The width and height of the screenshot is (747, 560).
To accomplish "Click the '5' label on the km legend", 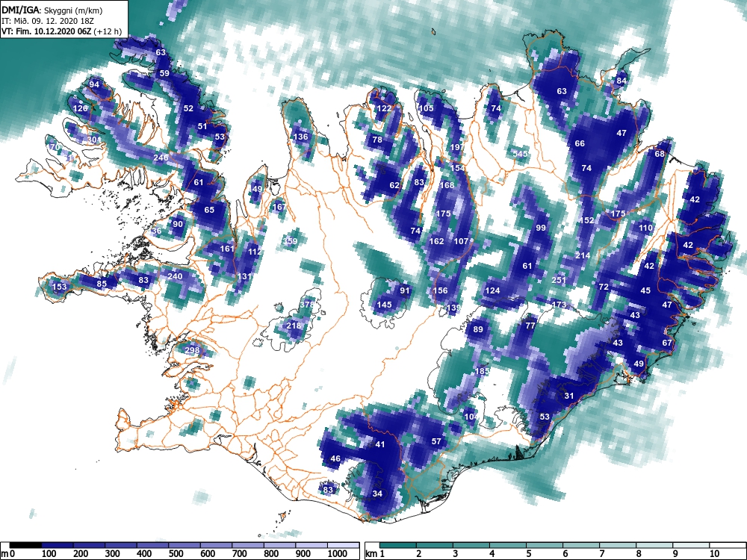I will [x=528, y=554].
